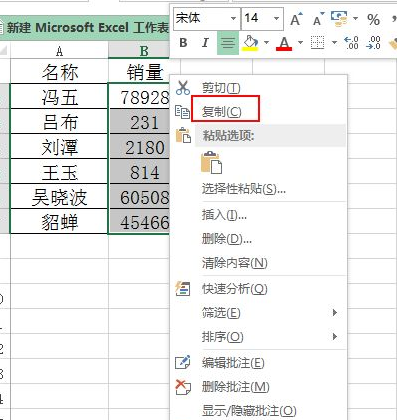Select the cell beginning 45466

[140, 221]
